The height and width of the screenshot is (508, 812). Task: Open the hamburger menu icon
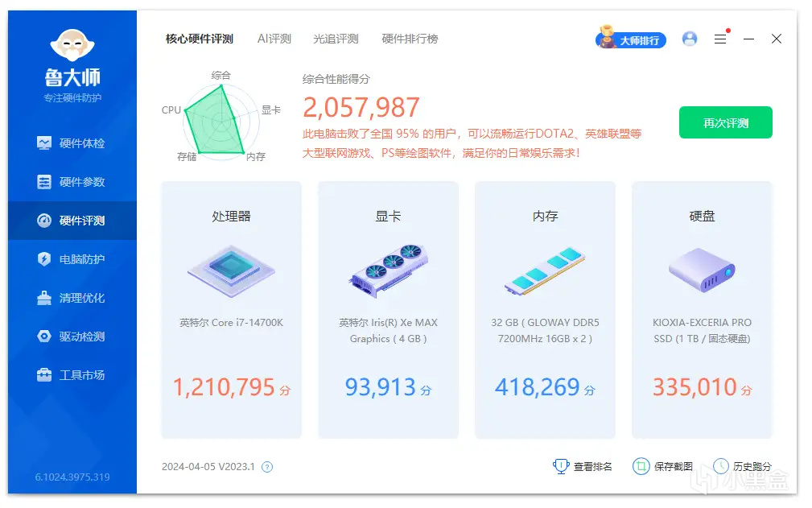pyautogui.click(x=720, y=39)
